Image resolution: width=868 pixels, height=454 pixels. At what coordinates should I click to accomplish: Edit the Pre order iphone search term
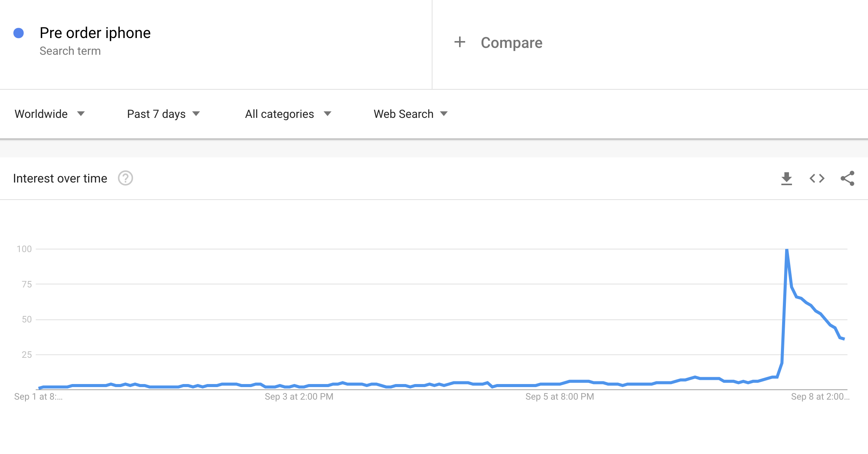point(95,33)
